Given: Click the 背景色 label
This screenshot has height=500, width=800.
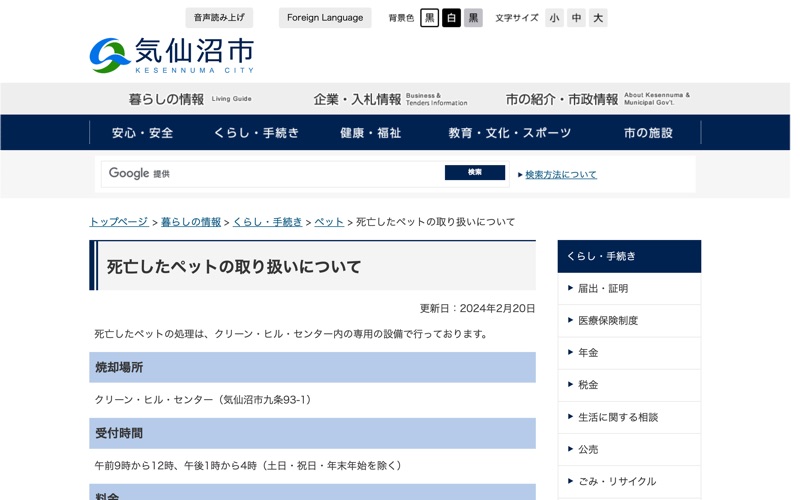Looking at the screenshot, I should click(401, 18).
